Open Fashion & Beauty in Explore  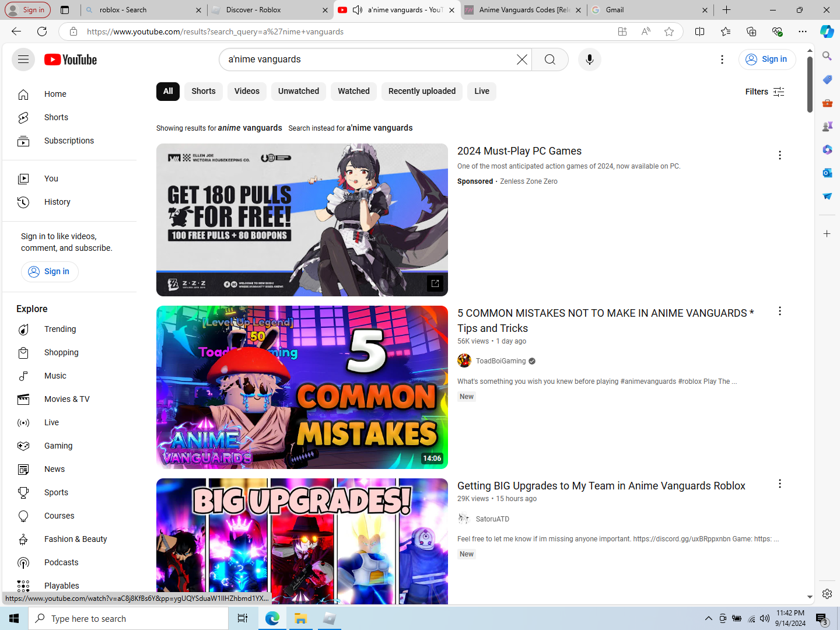tap(70, 539)
